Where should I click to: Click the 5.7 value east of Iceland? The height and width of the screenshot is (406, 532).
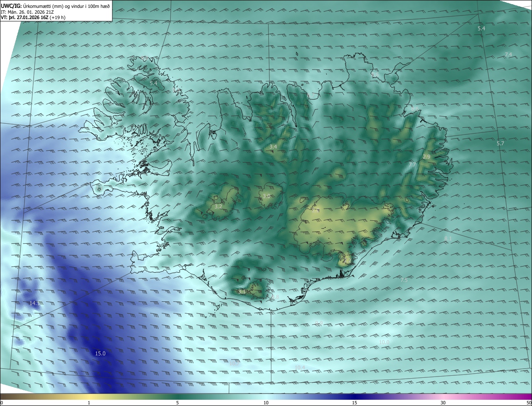[x=500, y=144]
